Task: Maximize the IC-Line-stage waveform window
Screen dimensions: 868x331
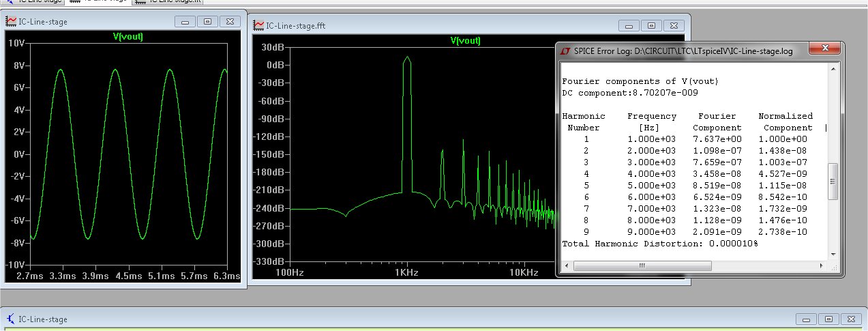Action: point(208,22)
